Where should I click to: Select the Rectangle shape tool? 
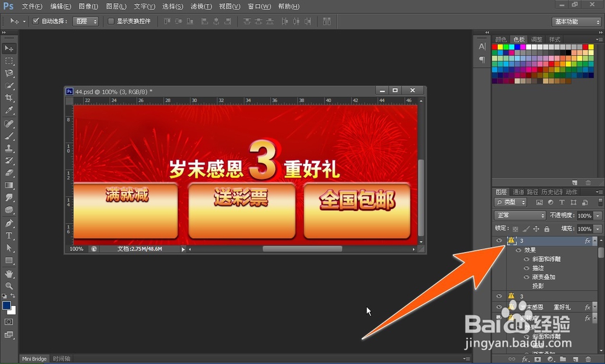click(9, 260)
